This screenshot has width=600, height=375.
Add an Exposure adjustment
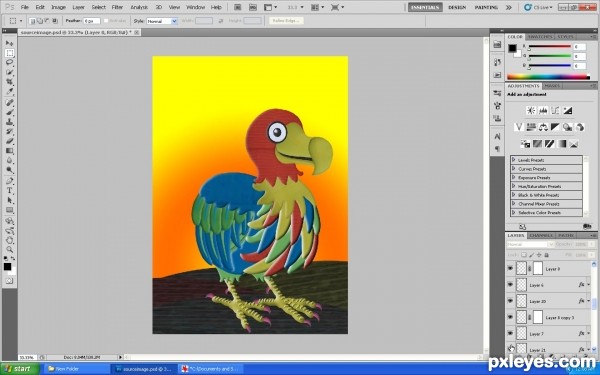click(567, 111)
